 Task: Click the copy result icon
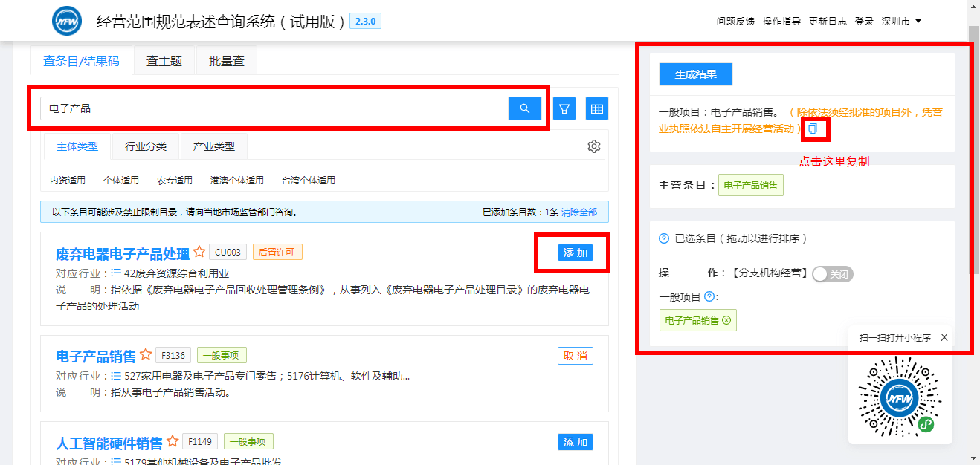click(x=813, y=129)
